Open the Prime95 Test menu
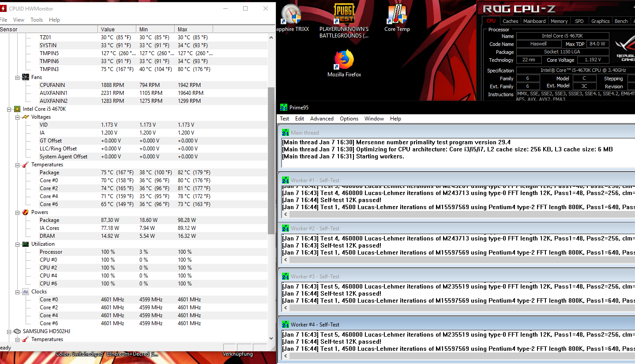 coord(285,119)
